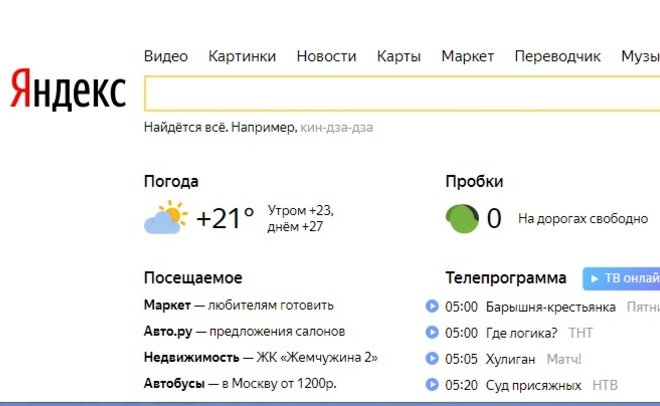Select Маркет in the top navigation

pyautogui.click(x=467, y=56)
